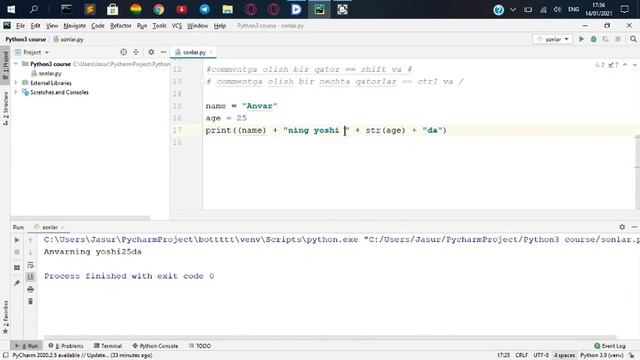Image resolution: width=640 pixels, height=360 pixels.
Task: Click the Windows Start button
Action: pos(11,9)
